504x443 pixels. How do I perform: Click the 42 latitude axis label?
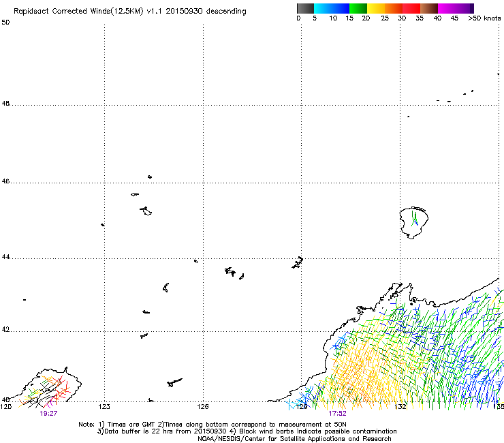click(x=5, y=330)
